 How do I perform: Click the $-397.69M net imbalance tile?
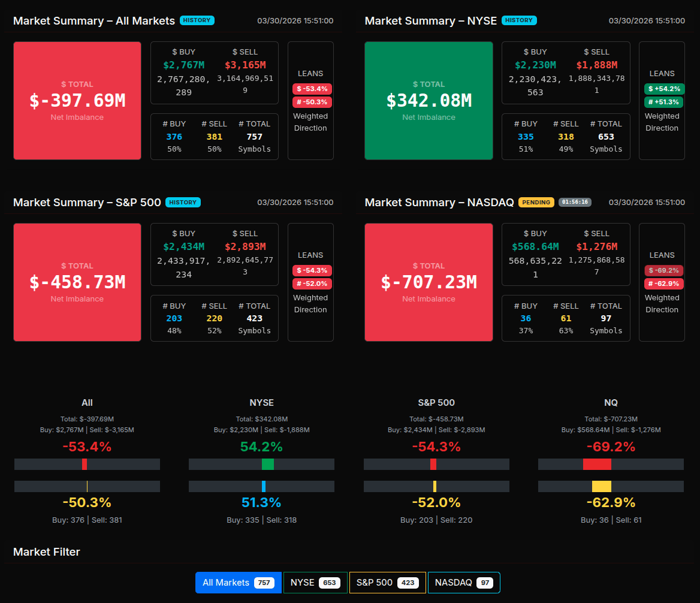click(77, 101)
